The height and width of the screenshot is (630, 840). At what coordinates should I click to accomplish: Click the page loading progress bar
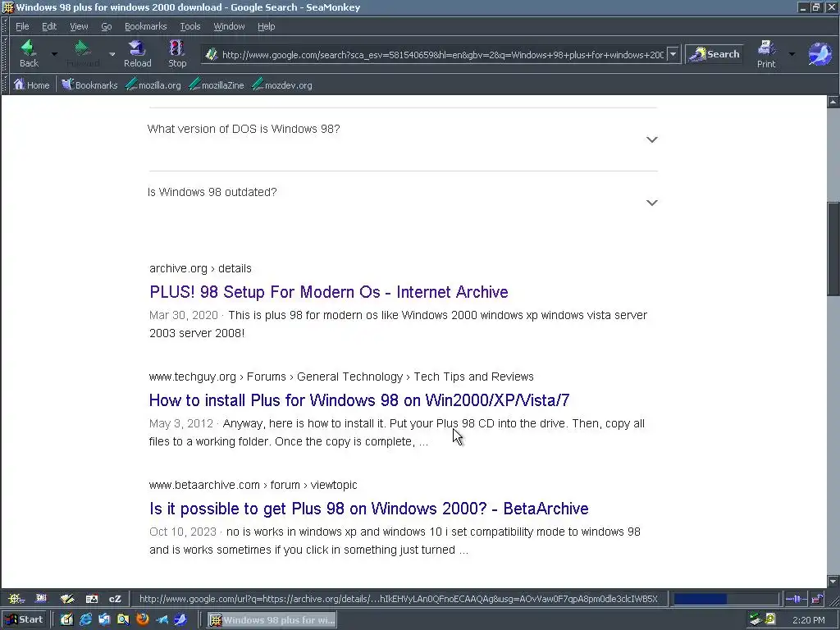725,598
